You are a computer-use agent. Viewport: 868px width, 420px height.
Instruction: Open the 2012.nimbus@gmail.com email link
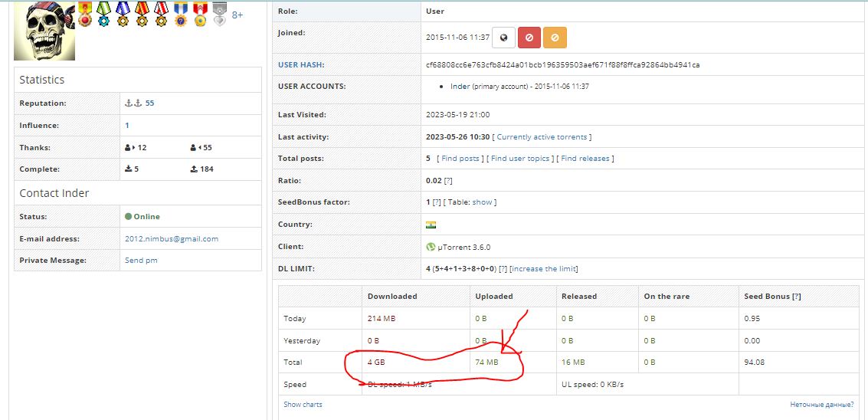coord(172,239)
